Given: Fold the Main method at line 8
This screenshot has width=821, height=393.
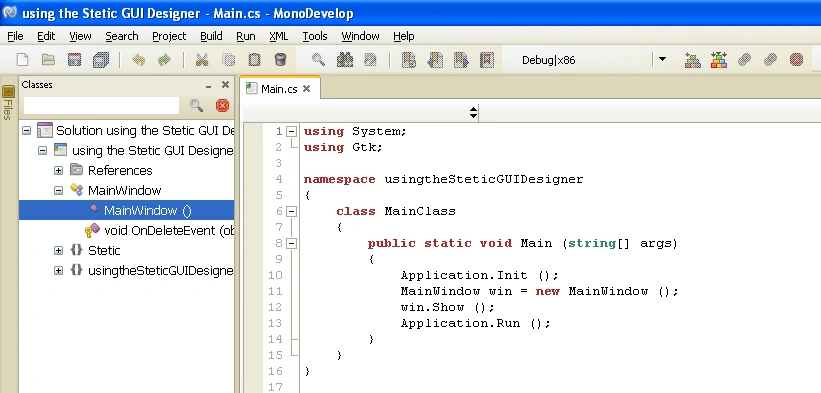Looking at the screenshot, I should 292,243.
